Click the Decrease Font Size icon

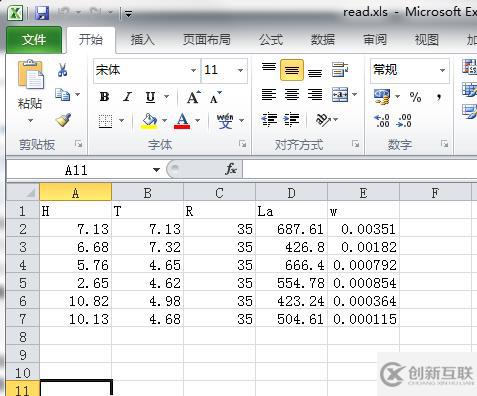click(x=216, y=97)
